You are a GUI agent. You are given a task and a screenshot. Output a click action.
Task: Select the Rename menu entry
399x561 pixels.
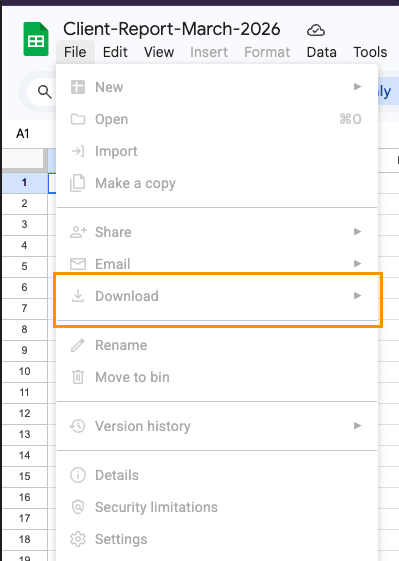tap(217, 345)
